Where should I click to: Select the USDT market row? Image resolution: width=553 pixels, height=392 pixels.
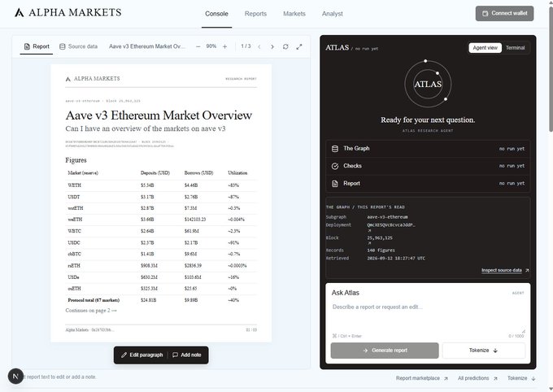point(161,197)
